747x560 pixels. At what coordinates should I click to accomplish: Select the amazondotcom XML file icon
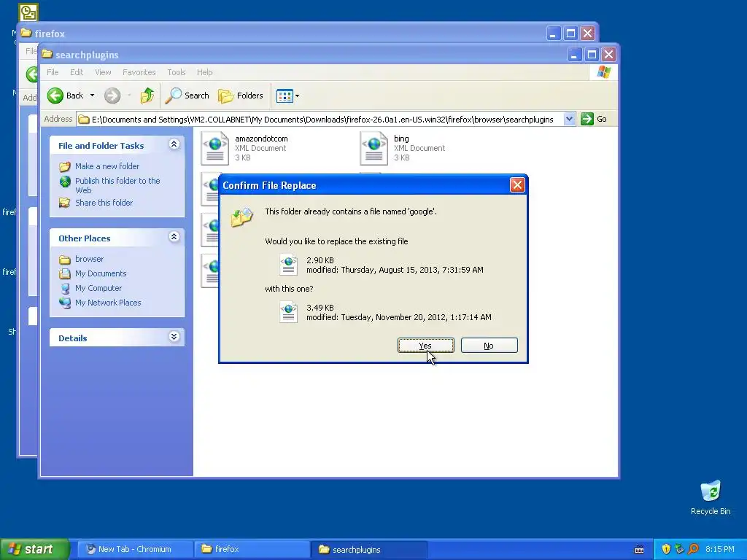pos(215,147)
